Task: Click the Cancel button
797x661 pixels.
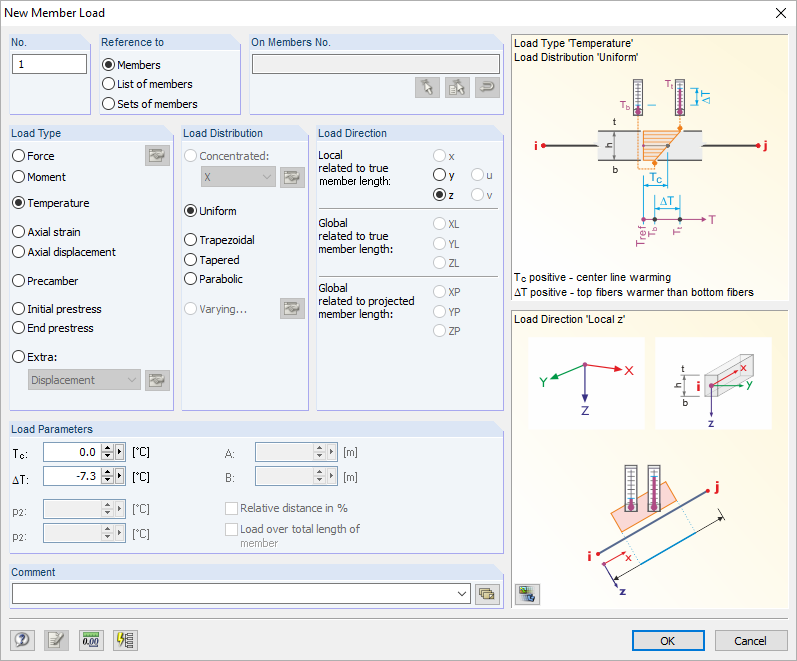Action: pos(750,641)
